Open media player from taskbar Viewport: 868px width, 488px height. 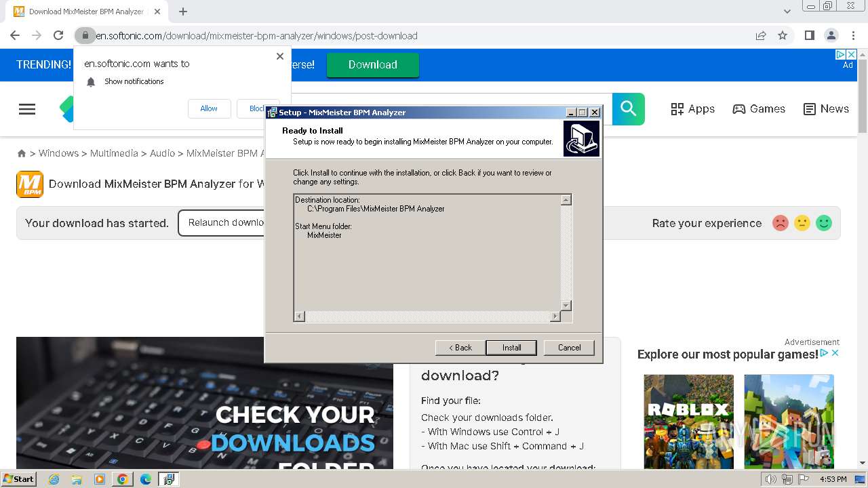click(x=100, y=479)
